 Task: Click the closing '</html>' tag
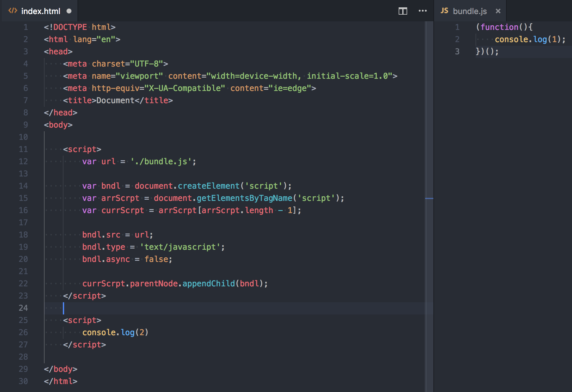[61, 381]
